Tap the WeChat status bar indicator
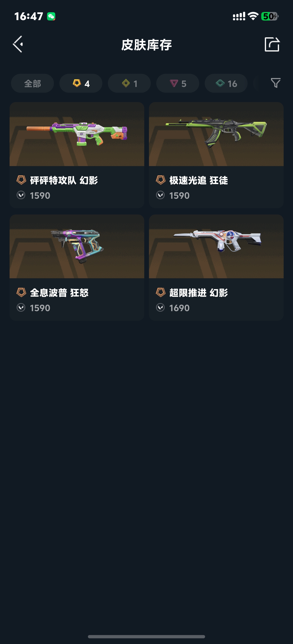 [51, 16]
